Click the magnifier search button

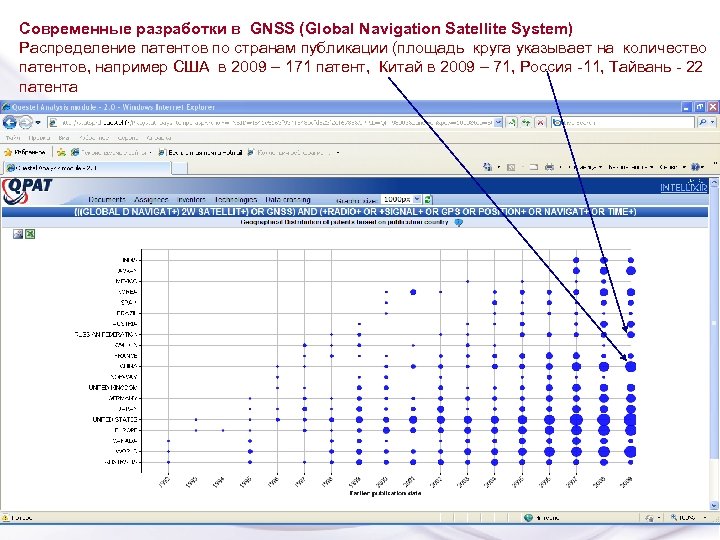702,123
